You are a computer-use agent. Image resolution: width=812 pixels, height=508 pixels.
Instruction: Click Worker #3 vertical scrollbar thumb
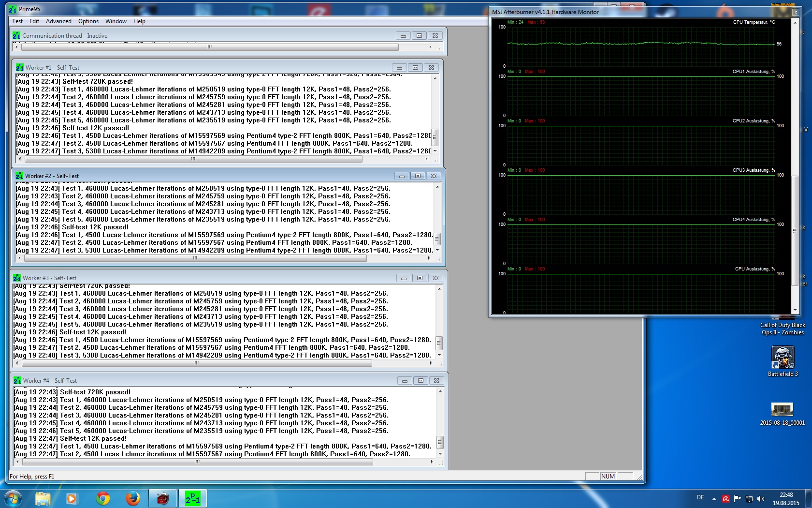(x=439, y=344)
